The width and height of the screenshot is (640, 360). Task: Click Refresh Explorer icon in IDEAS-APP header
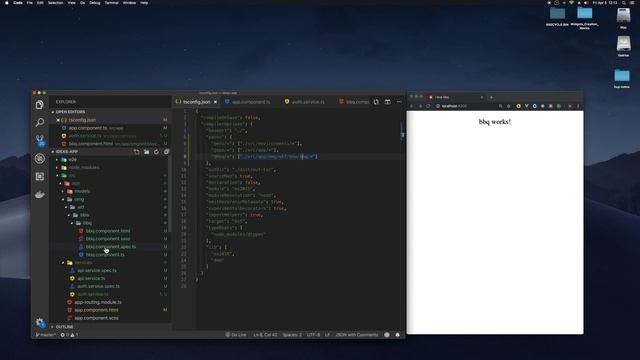coord(156,152)
